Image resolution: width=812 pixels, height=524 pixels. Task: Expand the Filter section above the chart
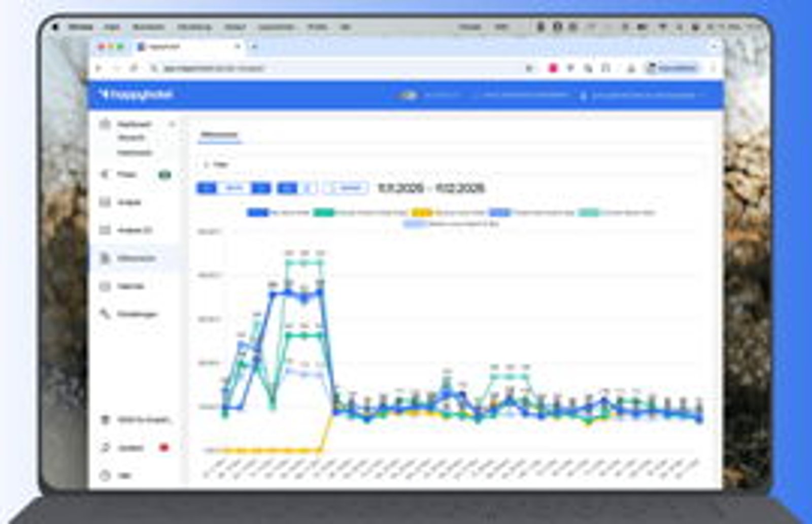click(x=216, y=165)
